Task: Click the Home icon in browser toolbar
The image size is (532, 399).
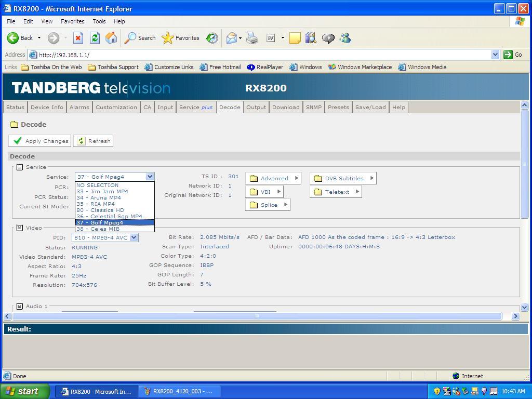Action: (x=111, y=38)
